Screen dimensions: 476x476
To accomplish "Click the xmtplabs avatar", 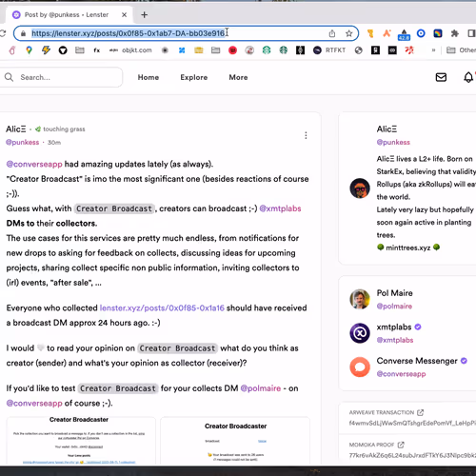I will pos(360,333).
